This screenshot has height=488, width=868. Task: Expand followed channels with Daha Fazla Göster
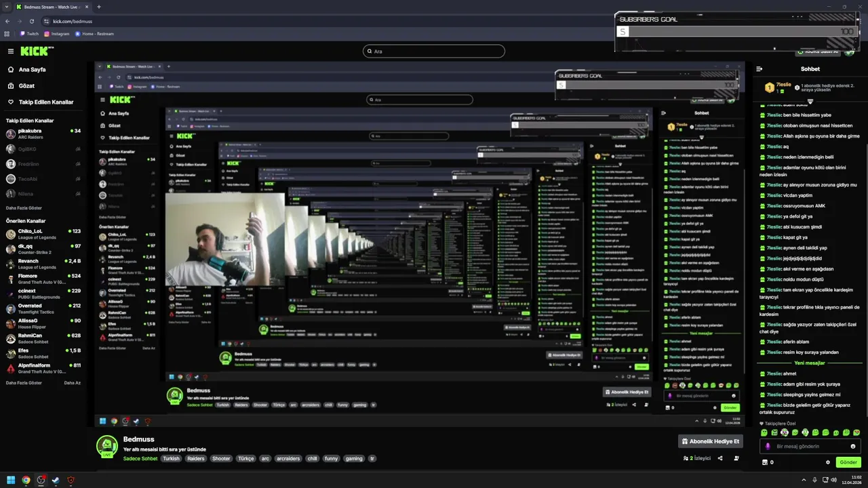coord(24,208)
